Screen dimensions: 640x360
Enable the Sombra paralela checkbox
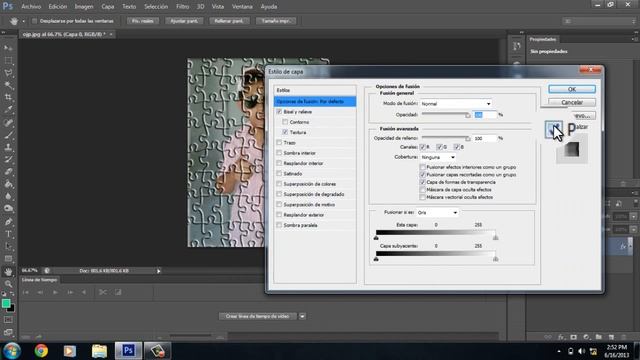coord(279,225)
